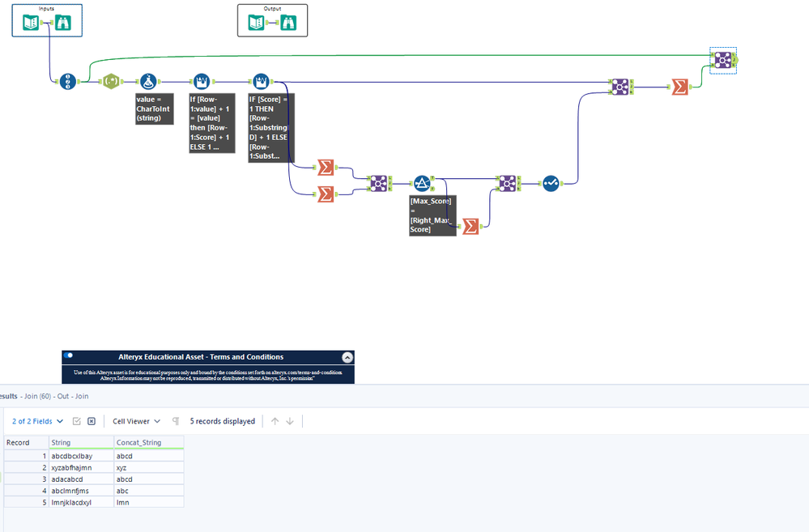This screenshot has height=532, width=809.
Task: Click the next record down arrow
Action: pos(290,421)
